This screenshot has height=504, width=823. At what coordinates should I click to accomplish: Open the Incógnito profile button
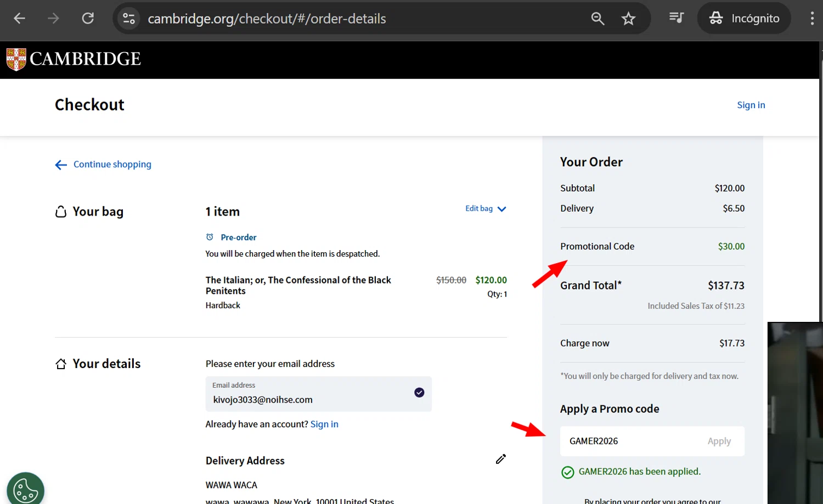pos(744,18)
